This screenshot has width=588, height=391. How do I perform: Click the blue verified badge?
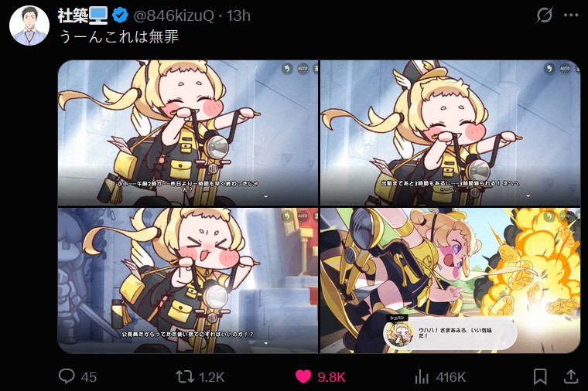click(x=120, y=15)
